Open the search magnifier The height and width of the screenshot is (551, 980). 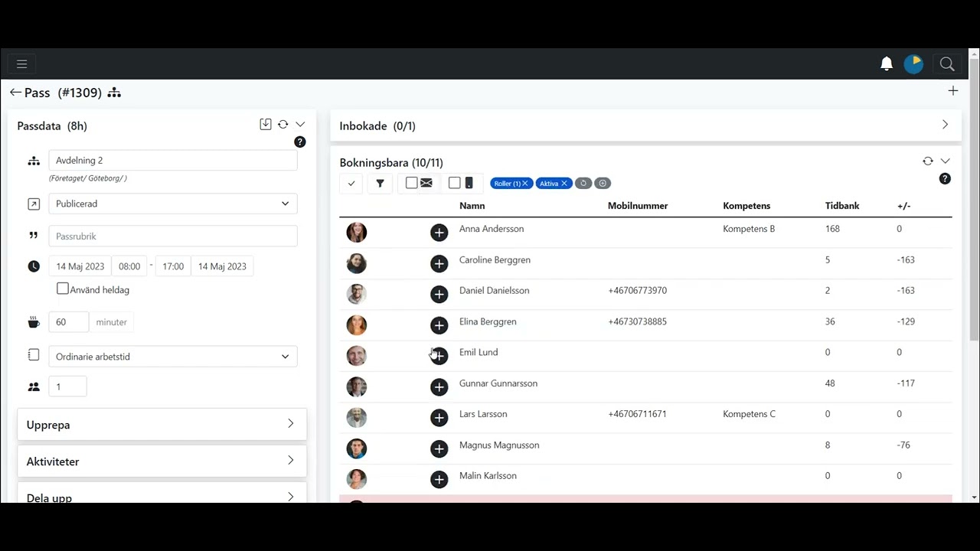[x=947, y=64]
